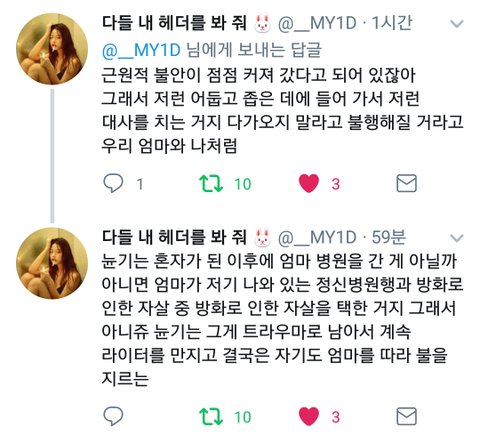Click the heart icon on second tweet
The height and width of the screenshot is (435, 480).
click(x=309, y=416)
